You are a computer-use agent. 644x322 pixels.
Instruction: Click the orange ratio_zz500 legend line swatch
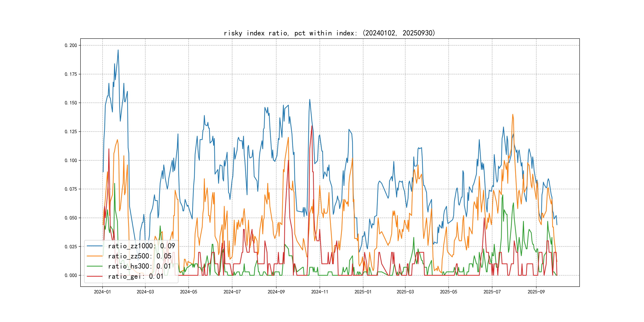(94, 256)
